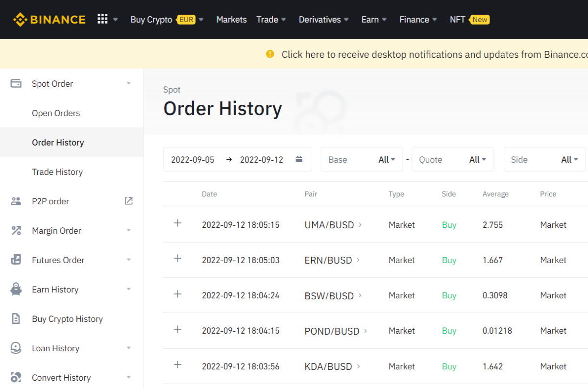
Task: Open the Derivatives menu
Action: 324,20
